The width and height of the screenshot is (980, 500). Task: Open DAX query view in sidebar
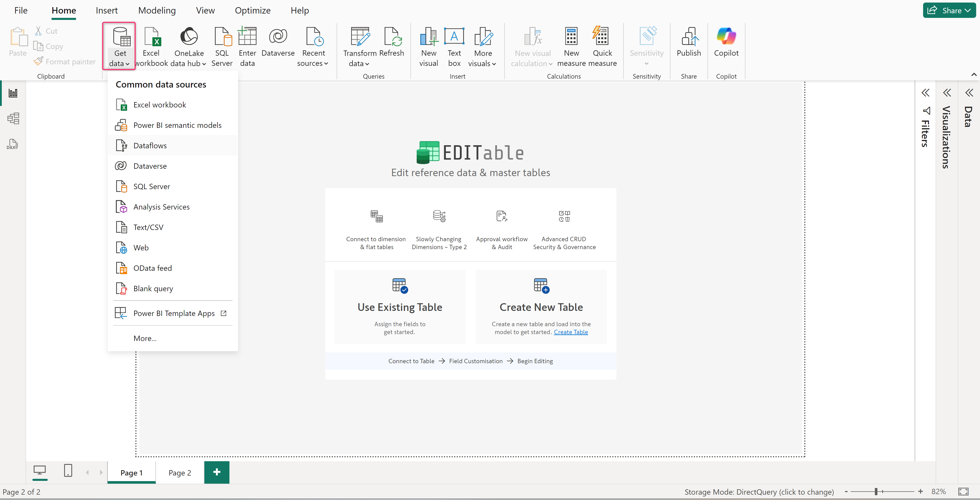13,144
